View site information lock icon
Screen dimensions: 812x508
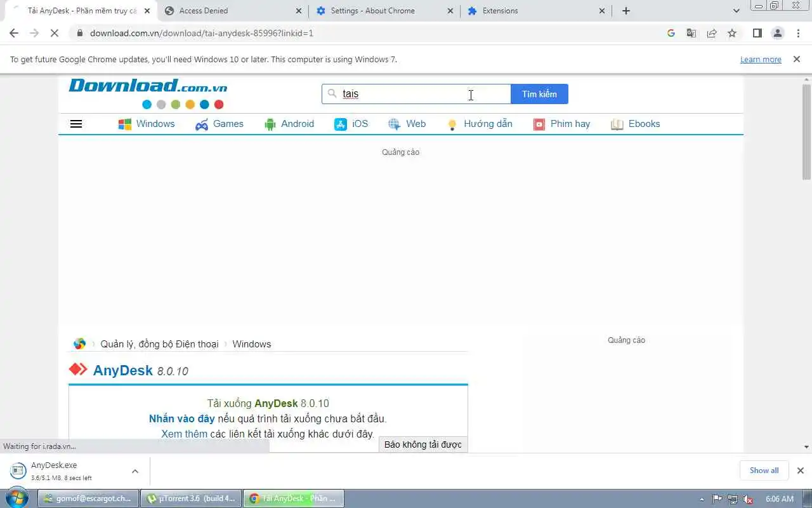click(79, 33)
